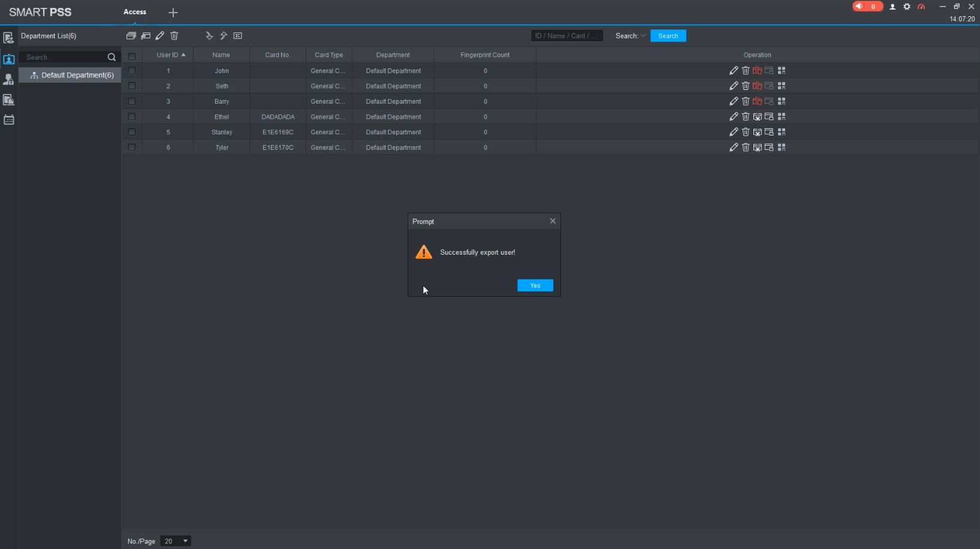Click the export users arrow icon
Viewport: 980px width, 549px height.
tap(224, 36)
